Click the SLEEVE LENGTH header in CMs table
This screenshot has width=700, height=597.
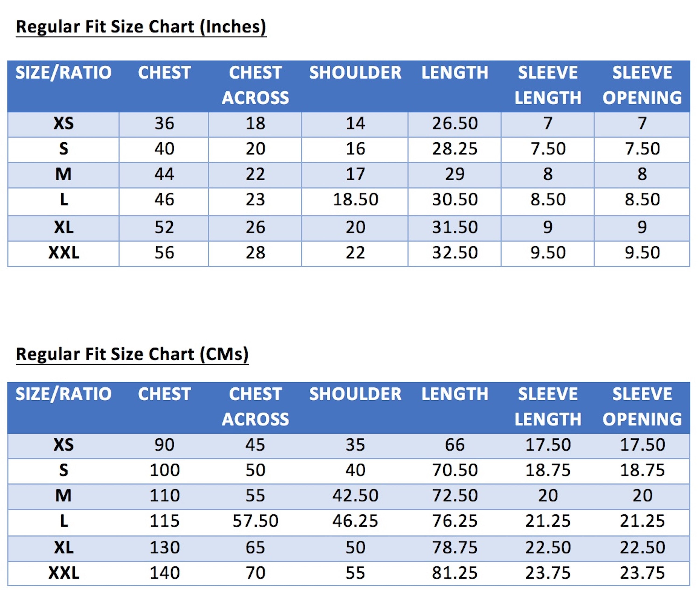[x=548, y=406]
